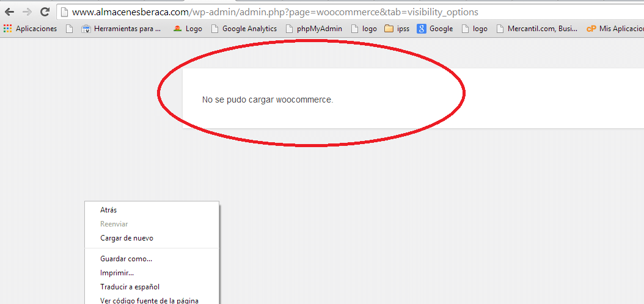Open the Mercantil.com, Busi... bookmark

tap(537, 29)
